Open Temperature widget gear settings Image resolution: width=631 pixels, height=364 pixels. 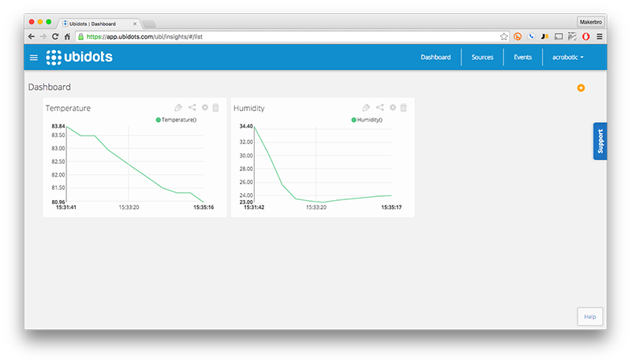pos(205,108)
